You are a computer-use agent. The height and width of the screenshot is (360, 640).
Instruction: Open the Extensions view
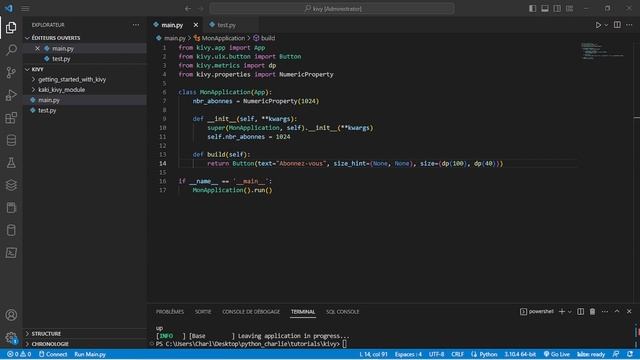point(11,118)
